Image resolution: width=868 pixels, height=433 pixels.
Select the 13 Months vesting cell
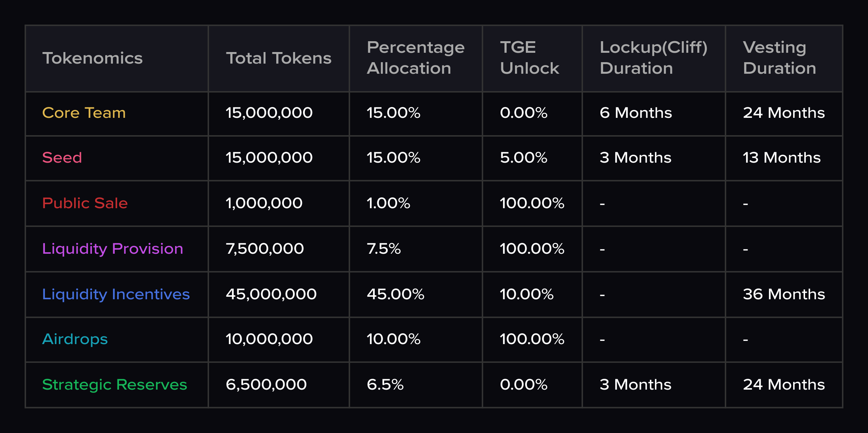782,158
